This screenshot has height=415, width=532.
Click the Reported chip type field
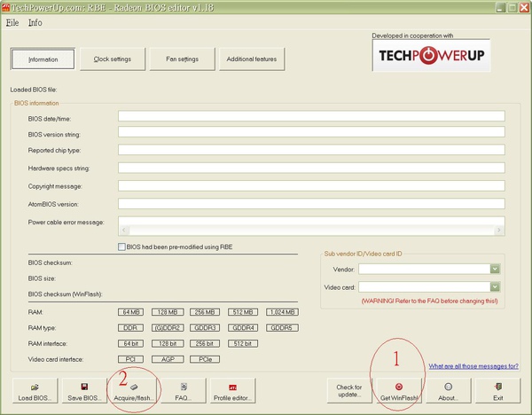click(311, 150)
